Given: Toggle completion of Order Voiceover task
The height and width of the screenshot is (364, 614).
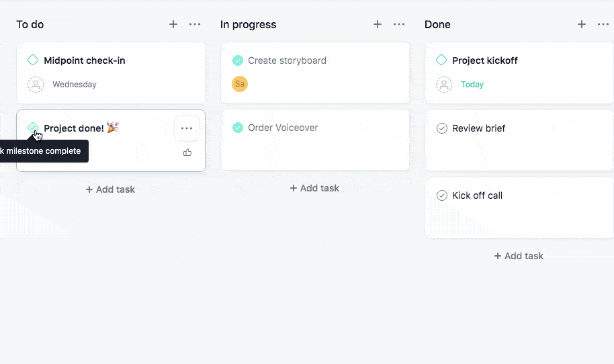Looking at the screenshot, I should 238,128.
